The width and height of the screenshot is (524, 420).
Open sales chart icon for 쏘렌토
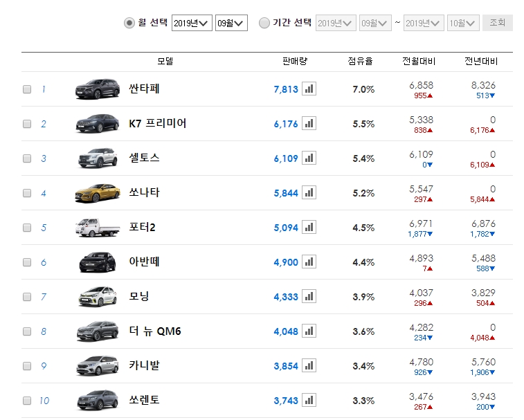(x=309, y=401)
